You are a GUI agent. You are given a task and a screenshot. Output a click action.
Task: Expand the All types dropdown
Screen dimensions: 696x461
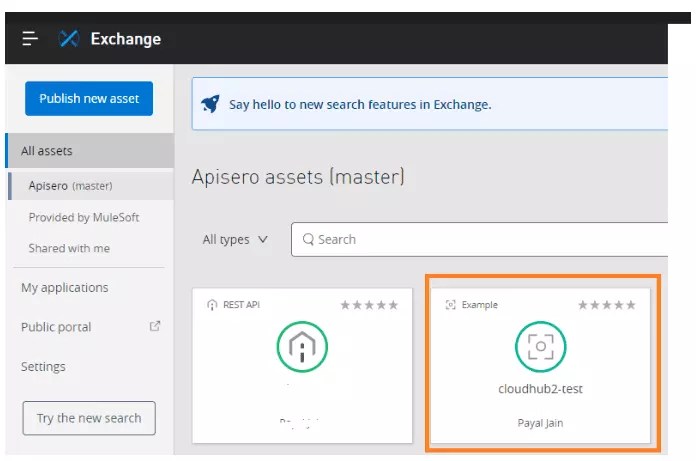tap(235, 240)
